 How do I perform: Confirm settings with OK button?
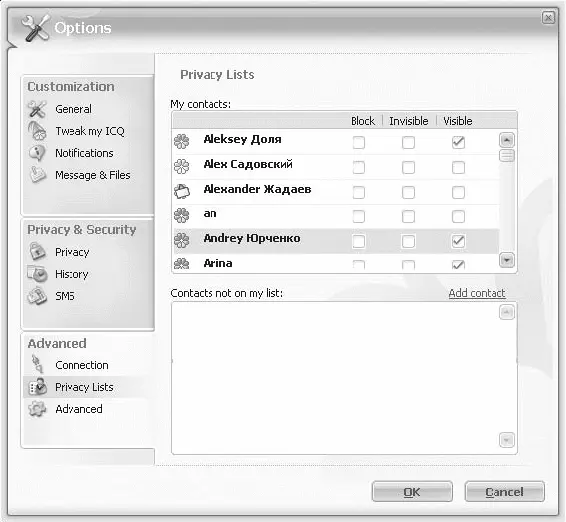(x=412, y=492)
